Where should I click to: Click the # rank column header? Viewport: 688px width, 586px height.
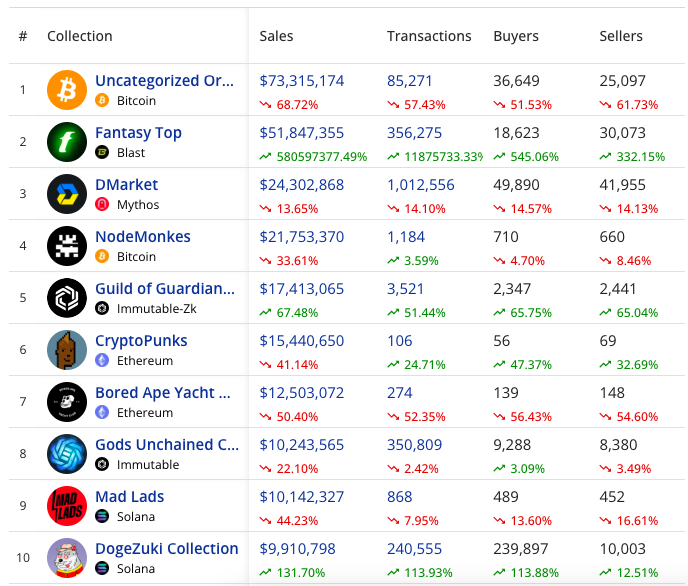point(23,36)
